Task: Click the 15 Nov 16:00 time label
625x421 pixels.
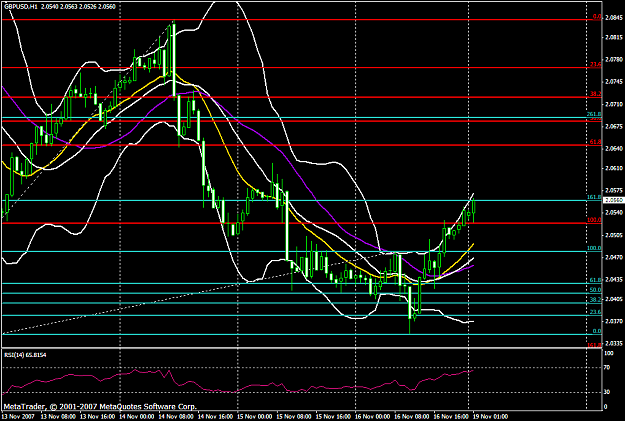Action: 332,417
